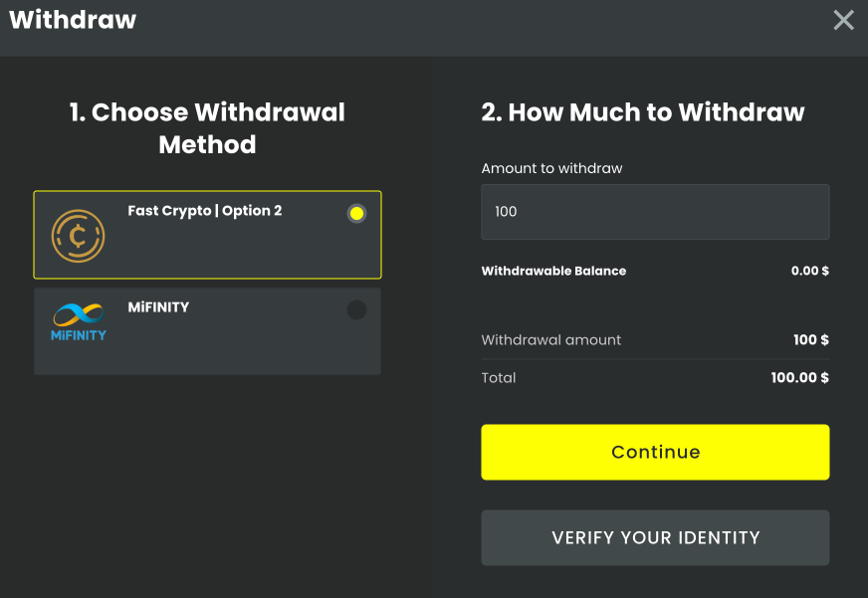
Task: Click the Withdrawable Balance label
Action: click(x=553, y=271)
